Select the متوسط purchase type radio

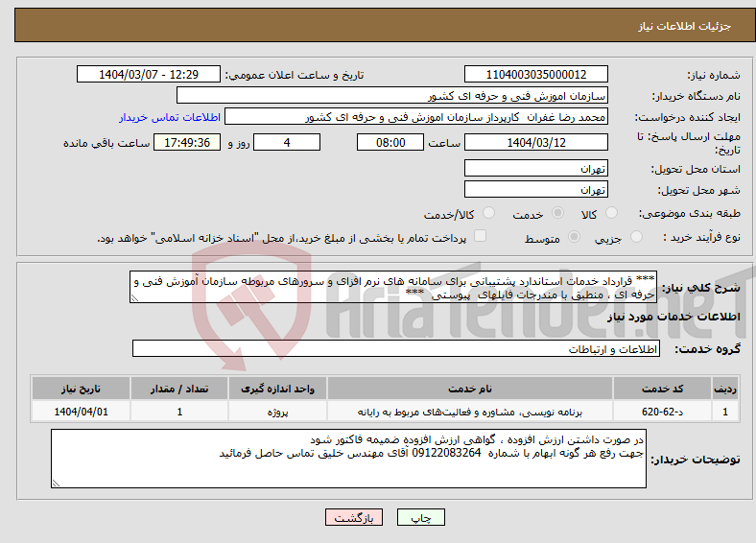[575, 237]
